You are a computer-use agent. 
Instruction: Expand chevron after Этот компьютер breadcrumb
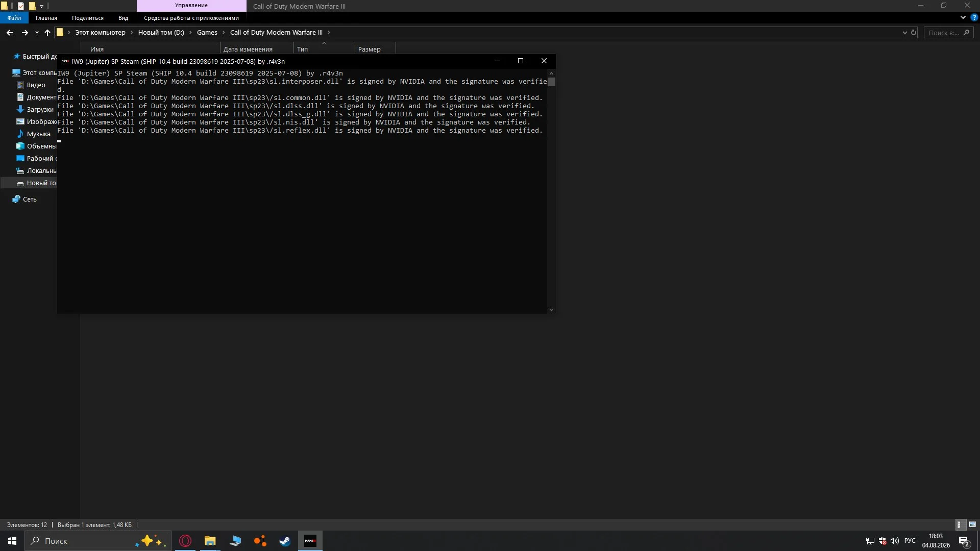point(132,32)
